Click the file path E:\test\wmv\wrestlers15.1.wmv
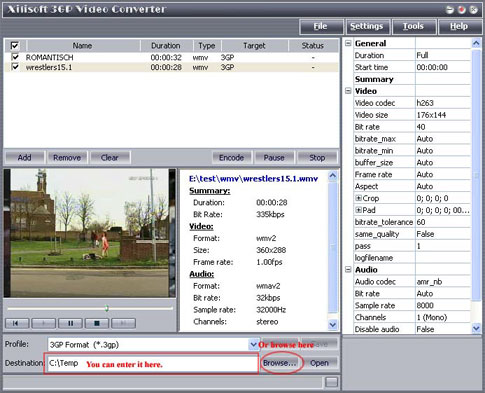Screen dimensions: 485x393 (x=253, y=179)
